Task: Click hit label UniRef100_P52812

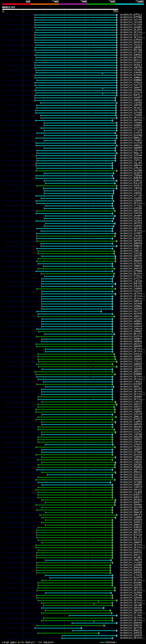Action: (131, 447)
